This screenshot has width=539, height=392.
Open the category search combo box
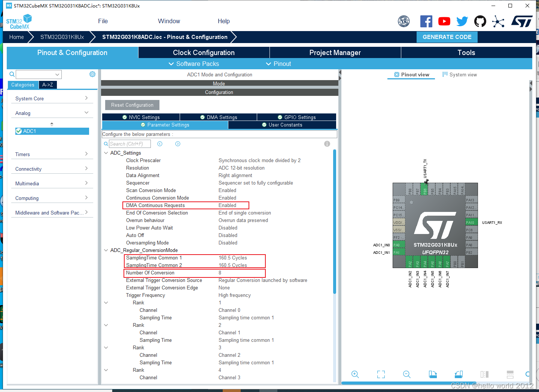[39, 75]
